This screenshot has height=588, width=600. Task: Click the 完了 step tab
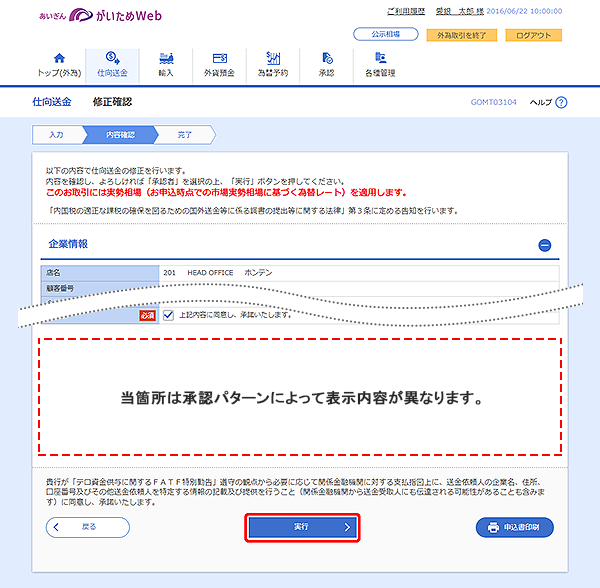tap(184, 135)
